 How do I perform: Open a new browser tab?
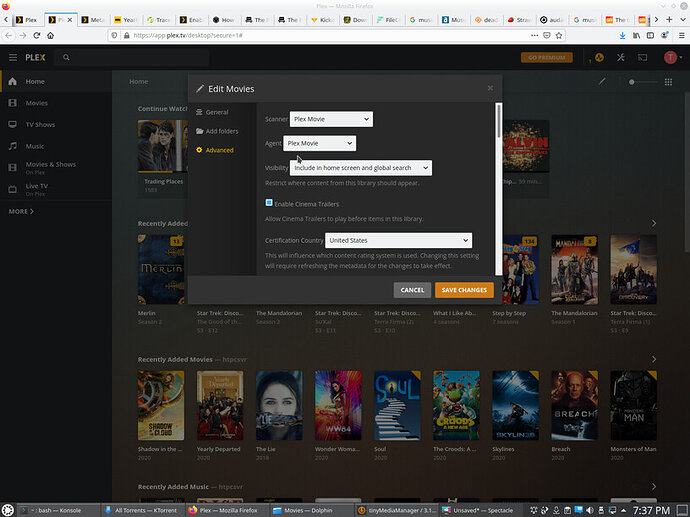click(x=669, y=19)
